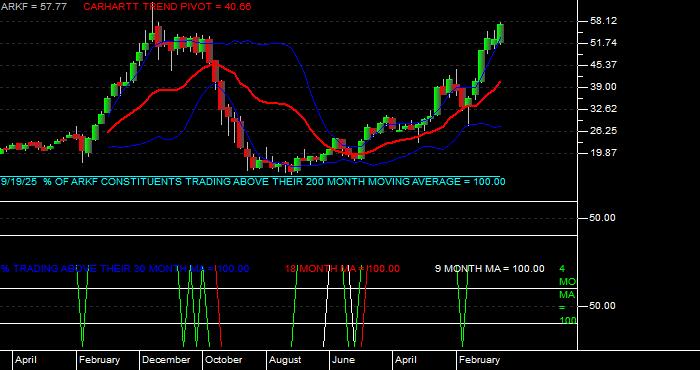The image size is (700, 370).
Task: Select the Carhartt Trend Pivot = 40.66 label
Action: tap(167, 7)
